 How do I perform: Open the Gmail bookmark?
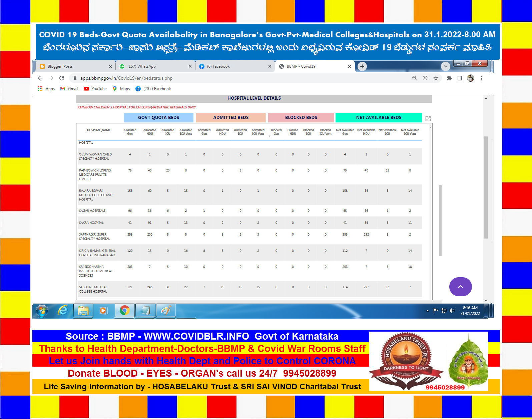69,89
